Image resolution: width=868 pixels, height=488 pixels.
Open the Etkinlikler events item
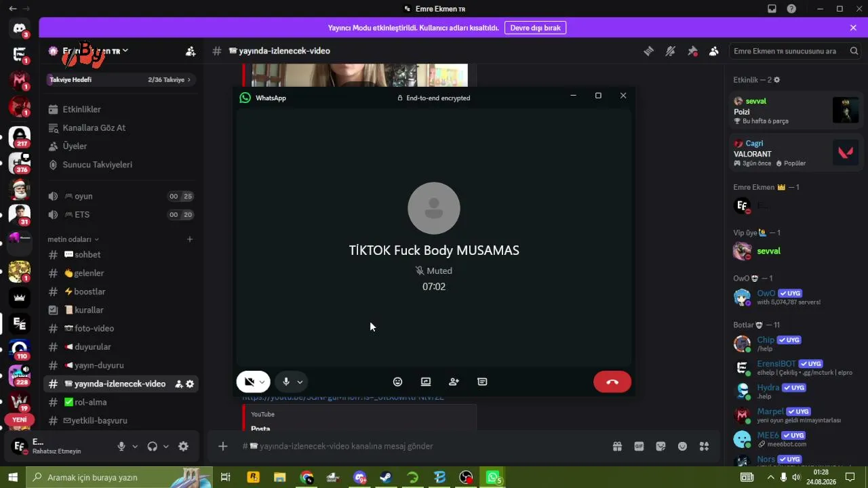(x=120, y=109)
